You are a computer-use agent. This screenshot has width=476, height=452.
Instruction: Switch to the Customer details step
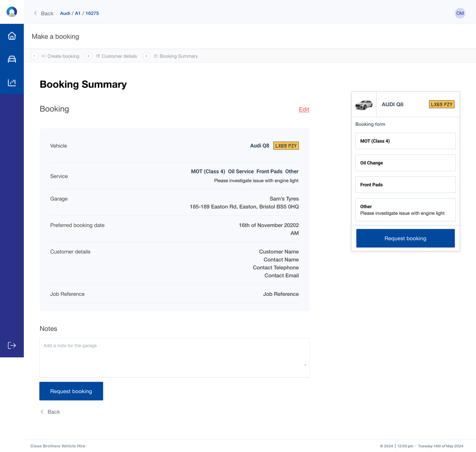pos(119,56)
